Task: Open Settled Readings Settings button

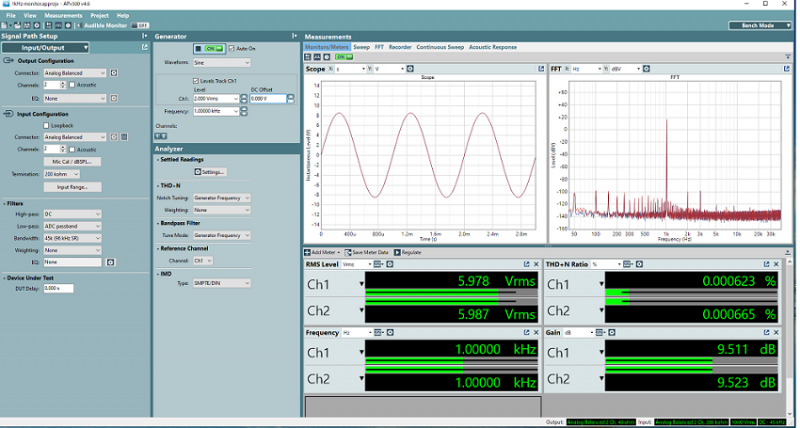Action: coord(210,172)
